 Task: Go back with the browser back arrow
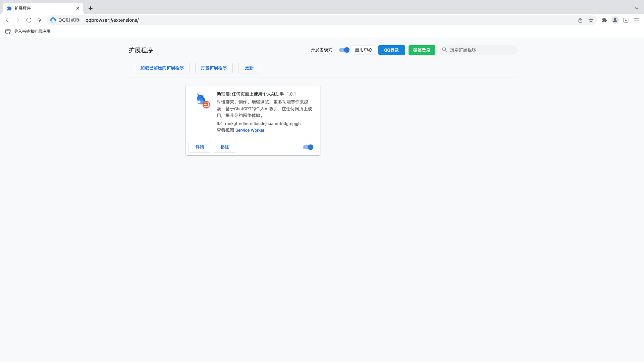[x=7, y=20]
